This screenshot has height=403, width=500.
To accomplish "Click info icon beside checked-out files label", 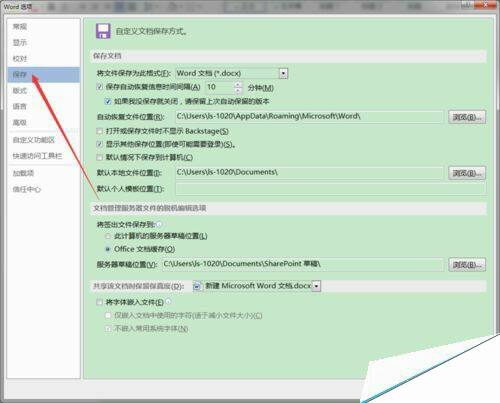I will coord(159,224).
